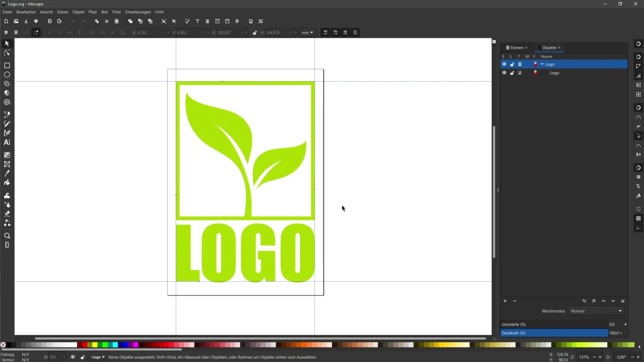Image resolution: width=644 pixels, height=362 pixels.
Task: Click Add new layer button
Action: coord(505,301)
